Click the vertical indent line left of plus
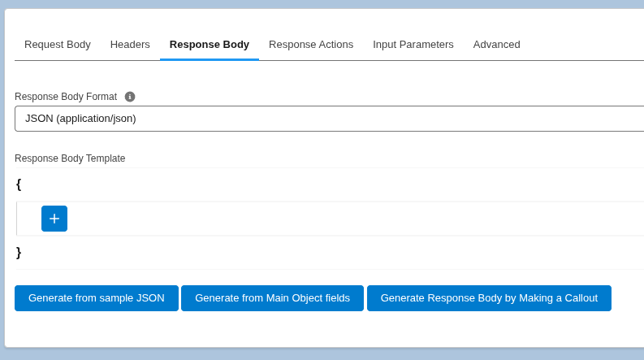Screen dimensions: 644x360 pos(17,219)
